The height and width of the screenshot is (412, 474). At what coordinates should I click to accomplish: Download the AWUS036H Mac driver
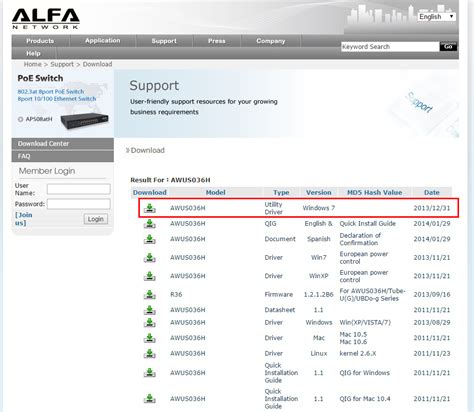tap(150, 338)
